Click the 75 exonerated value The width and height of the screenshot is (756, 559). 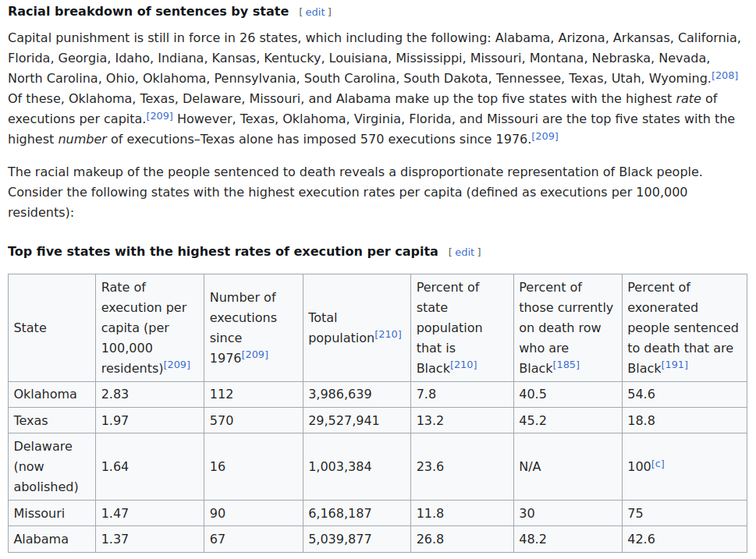click(636, 513)
